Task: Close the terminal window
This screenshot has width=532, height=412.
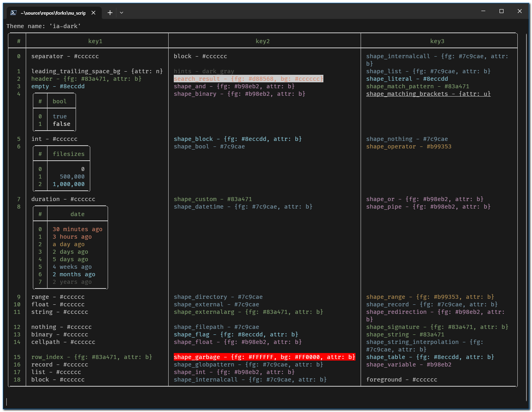Action: [520, 11]
